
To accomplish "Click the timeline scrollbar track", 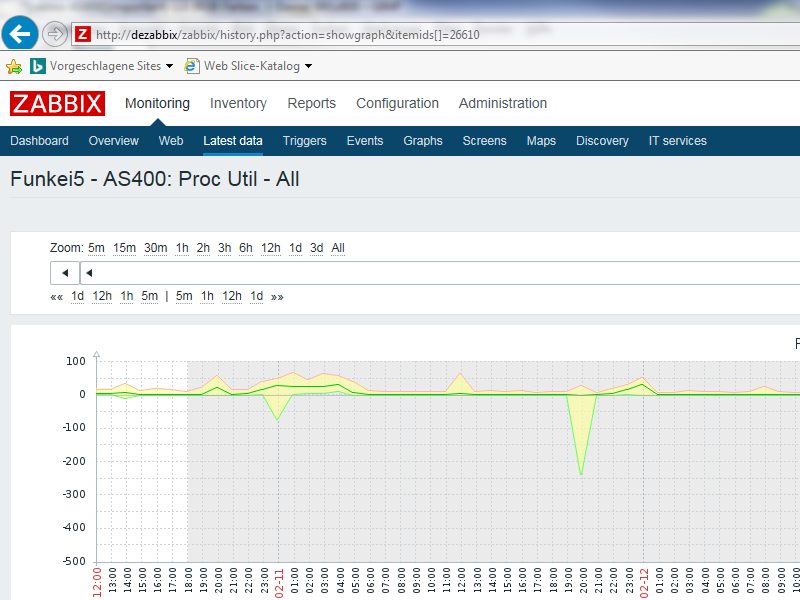I will point(440,273).
